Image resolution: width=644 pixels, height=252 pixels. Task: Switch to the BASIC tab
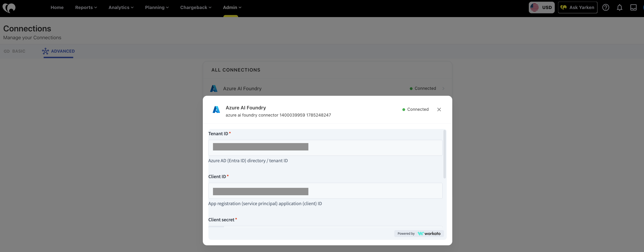[15, 51]
